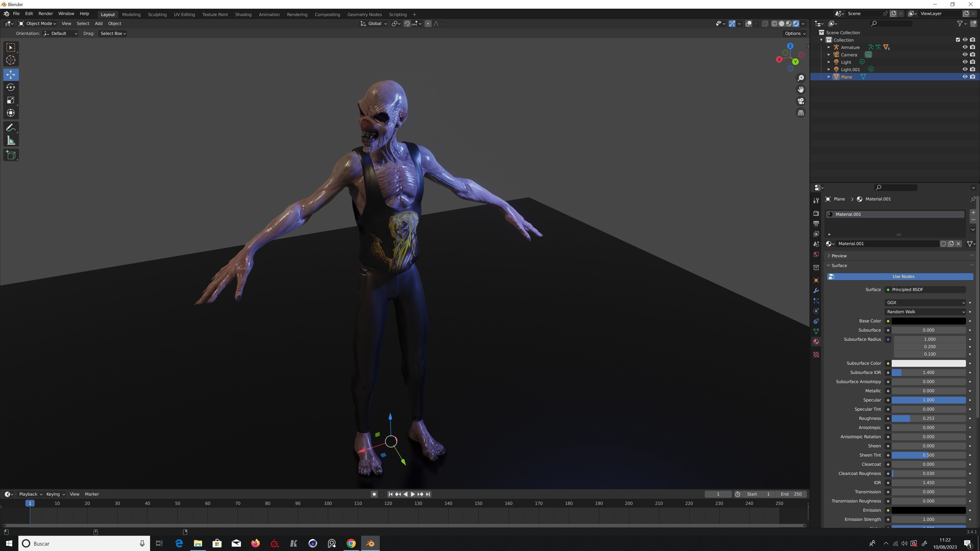Select the Scale tool
This screenshot has width=980, height=551.
click(11, 101)
